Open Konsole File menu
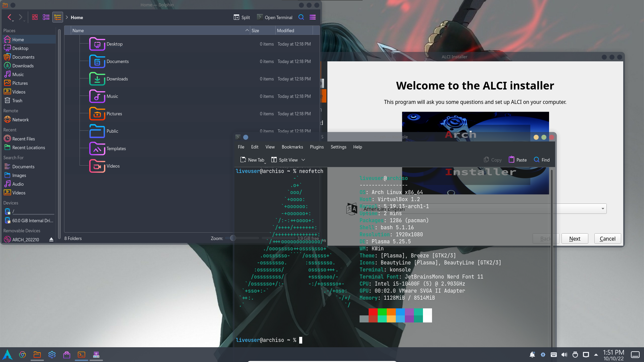 click(241, 147)
